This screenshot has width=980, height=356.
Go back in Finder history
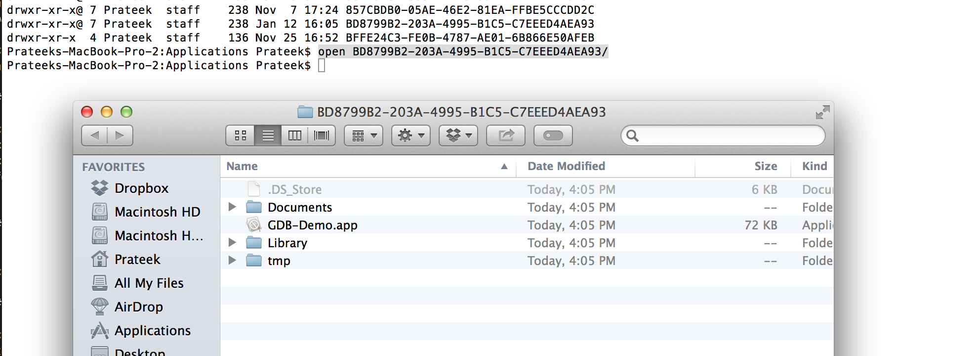point(94,135)
